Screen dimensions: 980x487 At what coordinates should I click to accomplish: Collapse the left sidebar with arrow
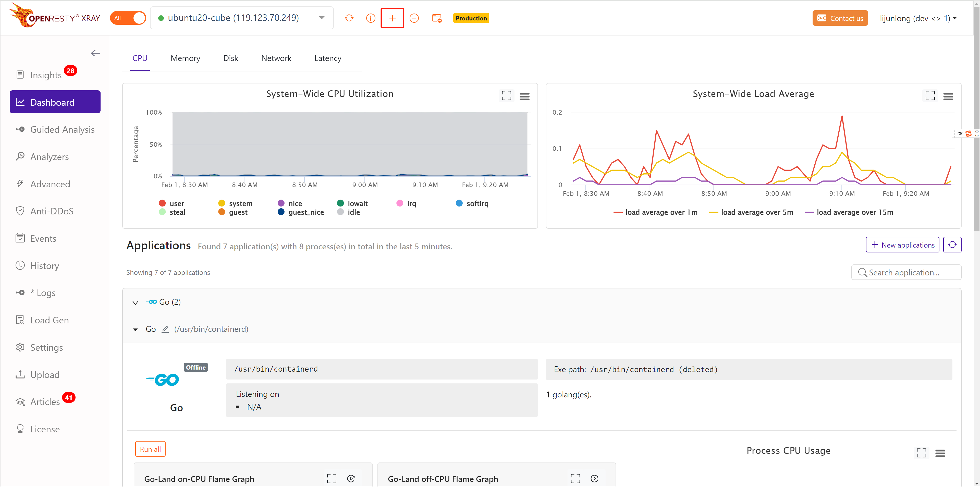coord(95,53)
